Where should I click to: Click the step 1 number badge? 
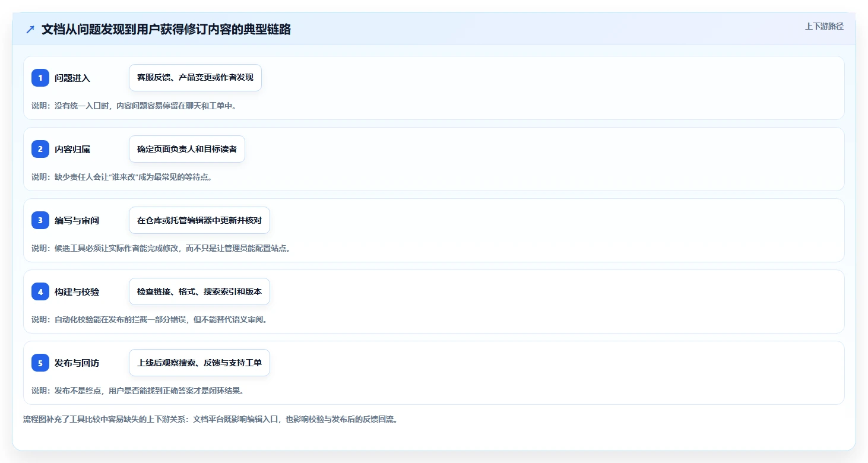coord(40,78)
